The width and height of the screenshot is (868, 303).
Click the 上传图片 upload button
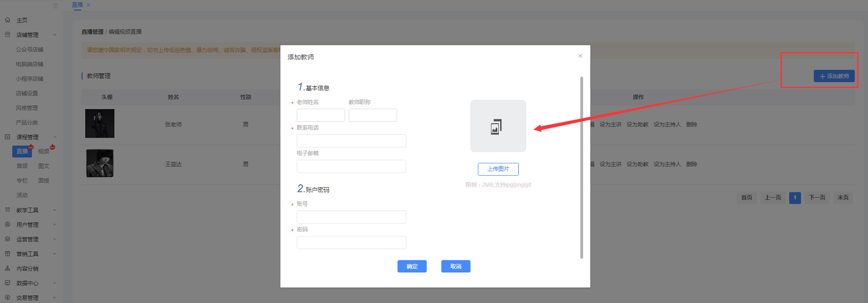tap(498, 169)
